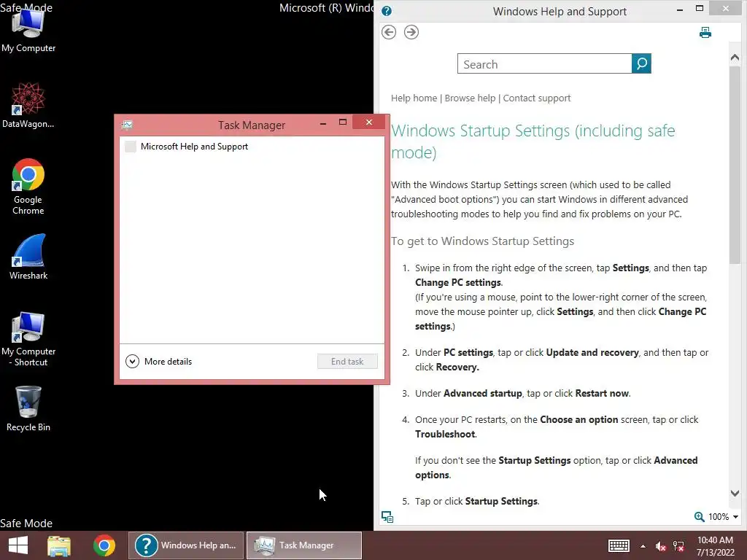Expand More details in Task Manager
Viewport: 747px width, 560px height.
pyautogui.click(x=158, y=362)
